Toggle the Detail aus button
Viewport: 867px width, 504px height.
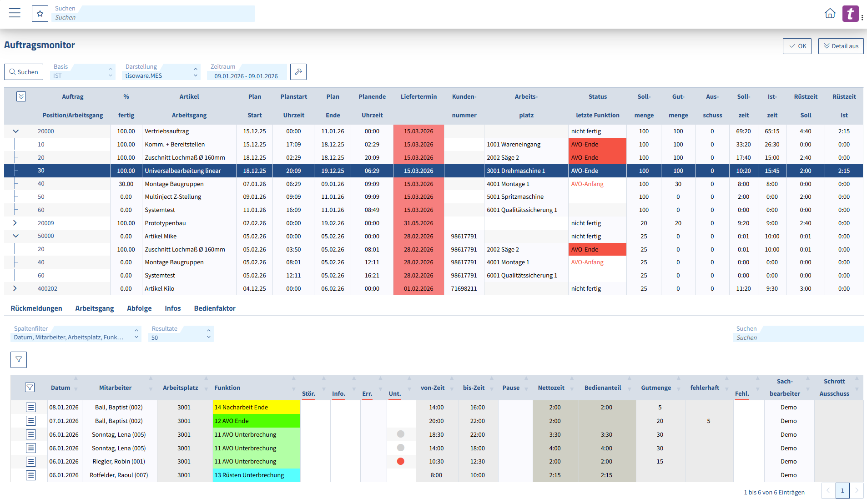pyautogui.click(x=841, y=46)
